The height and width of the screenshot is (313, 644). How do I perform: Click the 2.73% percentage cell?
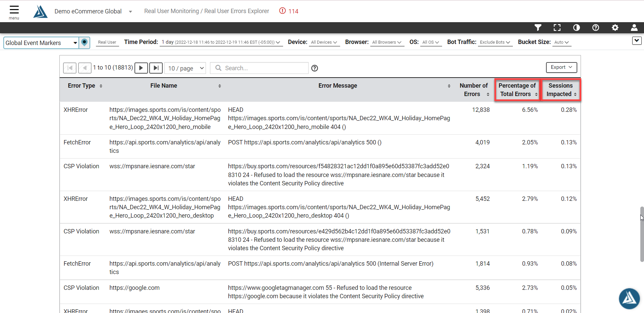click(x=530, y=288)
